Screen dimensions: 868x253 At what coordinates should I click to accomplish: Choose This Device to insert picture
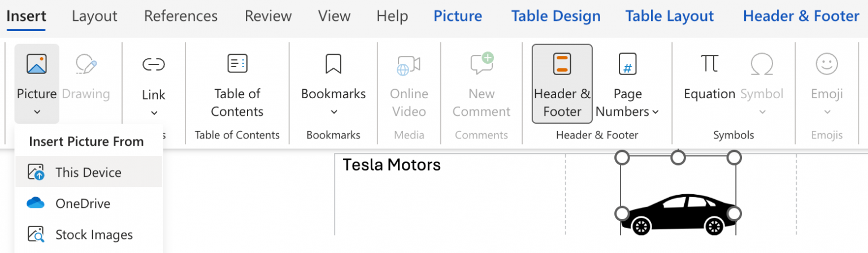point(88,172)
